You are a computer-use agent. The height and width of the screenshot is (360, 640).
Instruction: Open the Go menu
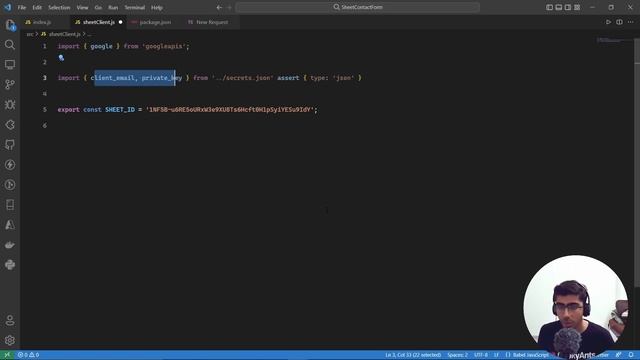point(98,7)
